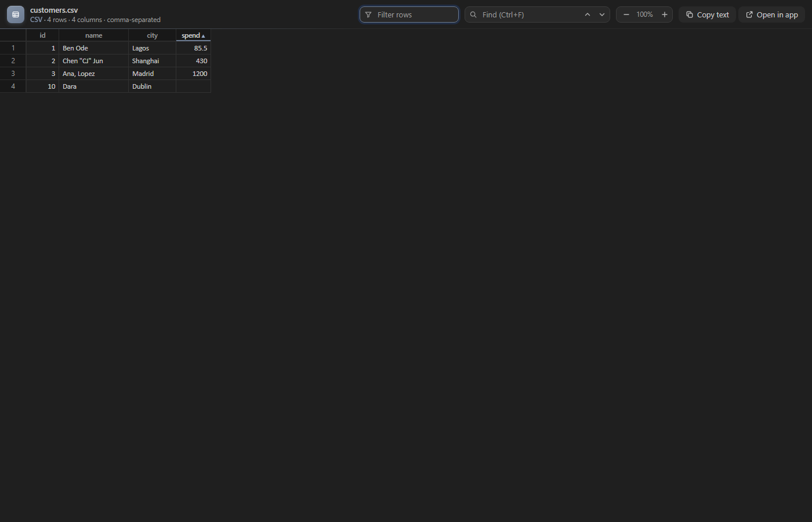Image resolution: width=812 pixels, height=522 pixels.
Task: Sort by the id column header
Action: pyautogui.click(x=42, y=35)
